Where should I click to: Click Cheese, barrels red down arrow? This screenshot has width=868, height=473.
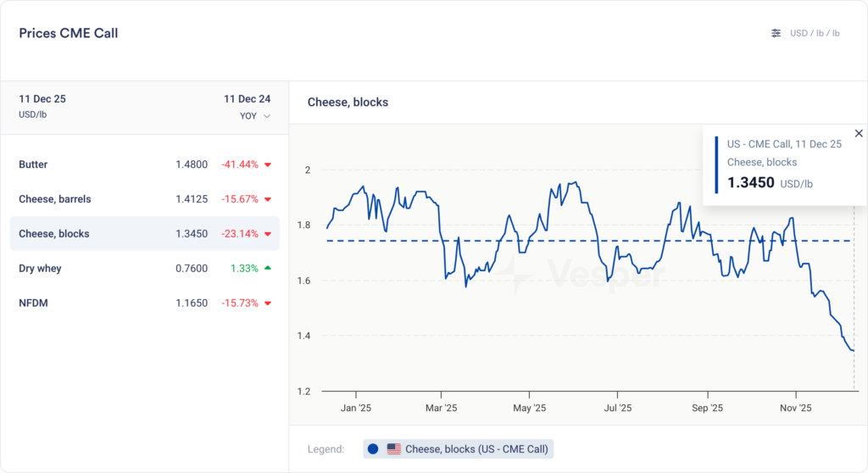[x=268, y=200]
